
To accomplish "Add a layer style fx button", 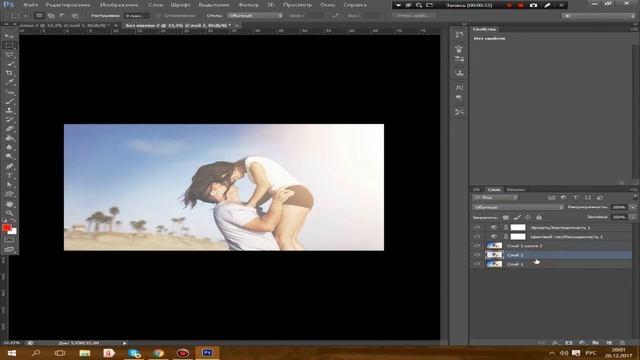I will [x=555, y=343].
